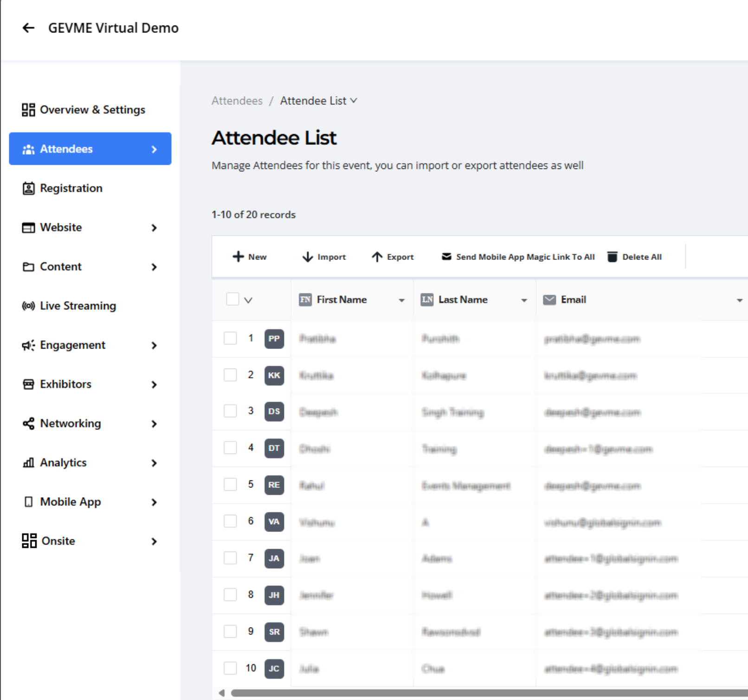Click the Delete All button label
Image resolution: width=748 pixels, height=700 pixels.
642,257
